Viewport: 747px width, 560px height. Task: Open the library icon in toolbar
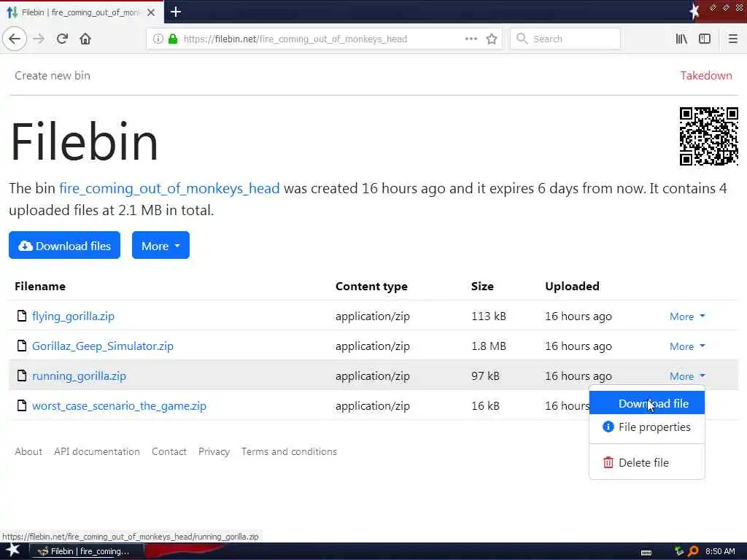(x=681, y=39)
